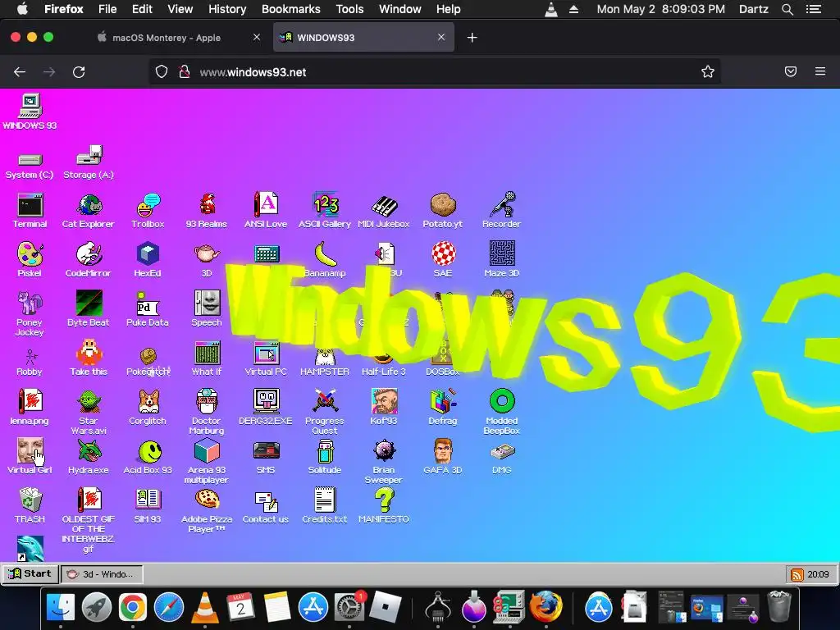Reload the current page
This screenshot has height=630, width=840.
tap(79, 72)
